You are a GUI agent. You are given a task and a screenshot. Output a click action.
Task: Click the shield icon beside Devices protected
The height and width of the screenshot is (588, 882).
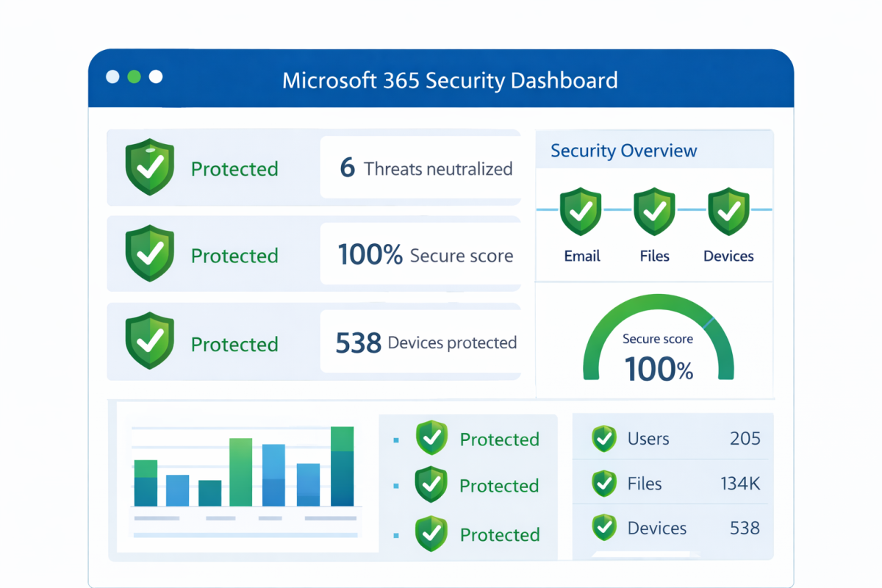tap(150, 342)
